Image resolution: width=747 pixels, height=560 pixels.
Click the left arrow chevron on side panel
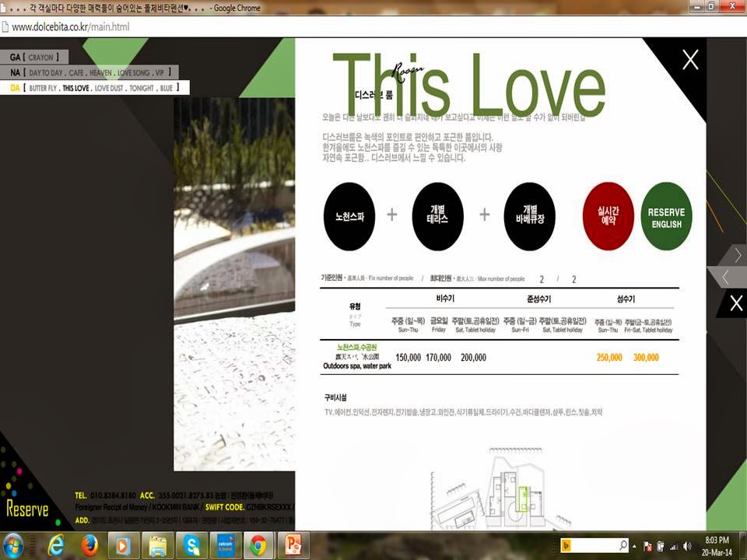[x=725, y=277]
